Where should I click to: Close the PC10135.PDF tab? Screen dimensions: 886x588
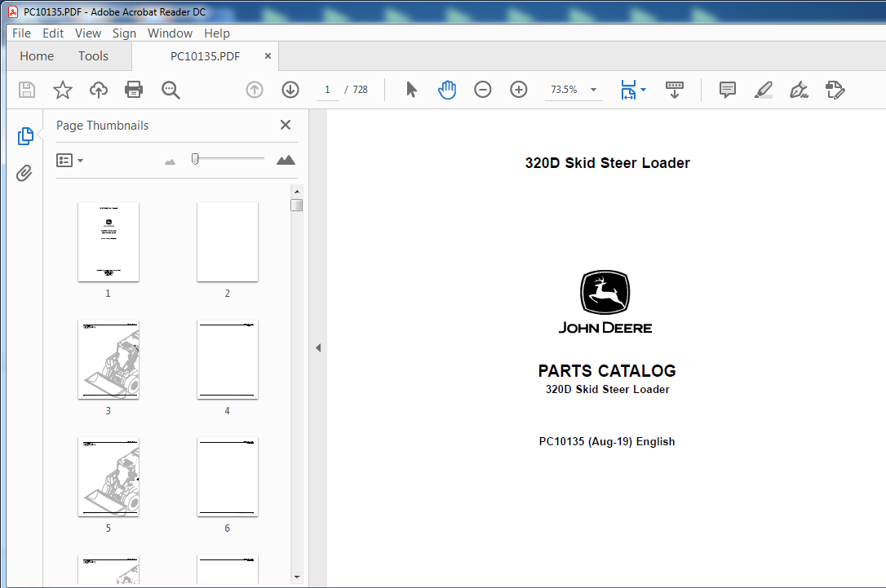(268, 56)
